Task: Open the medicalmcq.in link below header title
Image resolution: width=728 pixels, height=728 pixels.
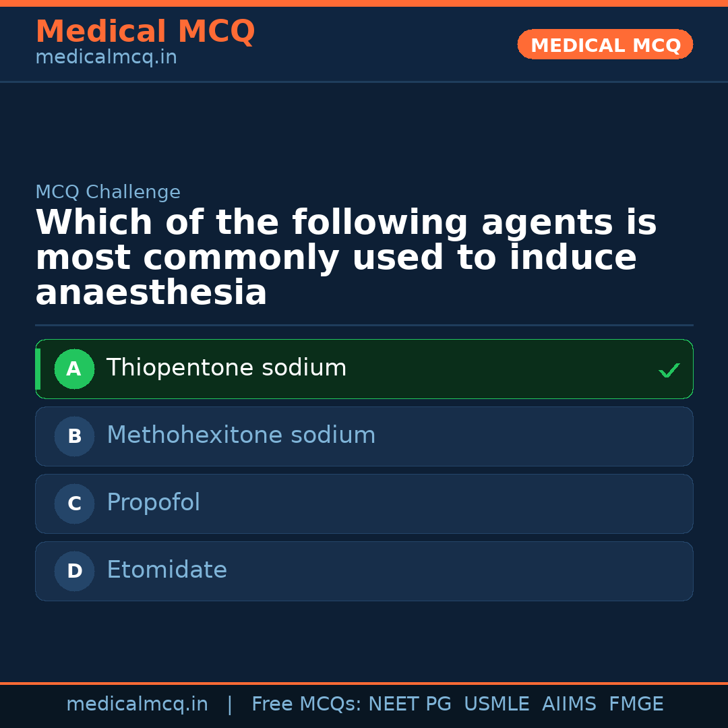Action: pos(106,58)
